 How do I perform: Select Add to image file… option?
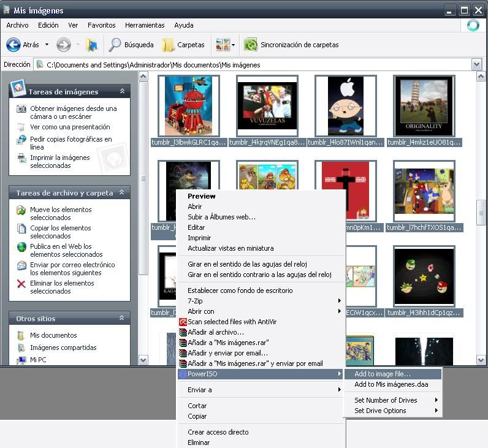(x=383, y=374)
